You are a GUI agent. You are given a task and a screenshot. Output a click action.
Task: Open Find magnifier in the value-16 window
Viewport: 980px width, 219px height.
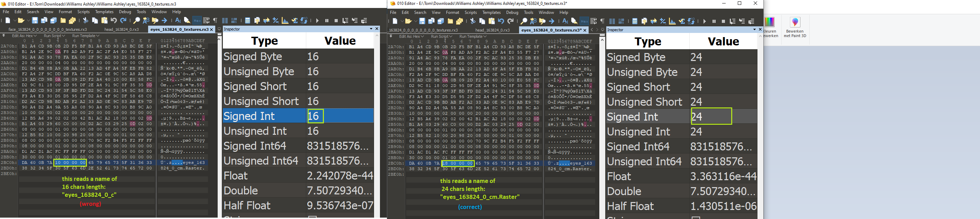[x=137, y=20]
